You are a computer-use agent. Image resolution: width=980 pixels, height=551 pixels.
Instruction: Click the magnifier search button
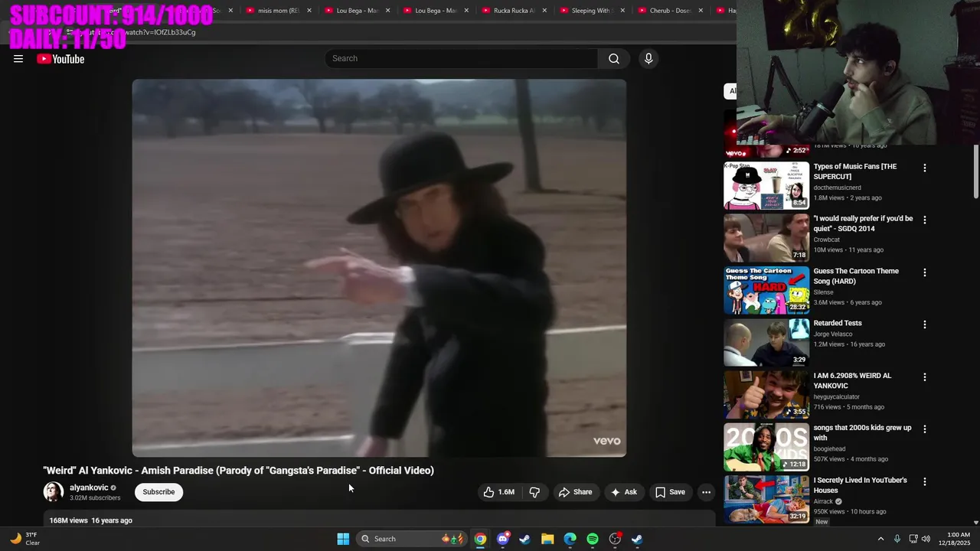(x=614, y=59)
